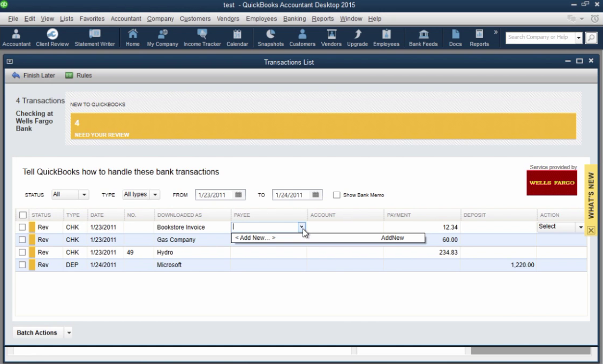Open search scope dropdown arrow
This screenshot has width=603, height=364.
tap(578, 37)
